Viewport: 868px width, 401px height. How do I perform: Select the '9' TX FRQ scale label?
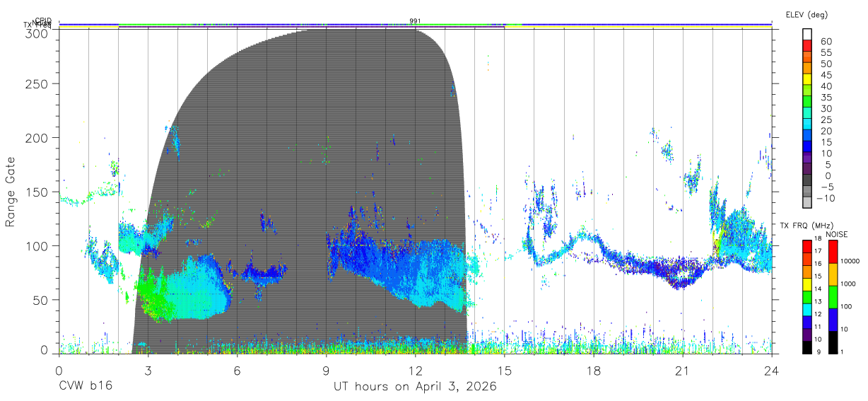(x=819, y=352)
